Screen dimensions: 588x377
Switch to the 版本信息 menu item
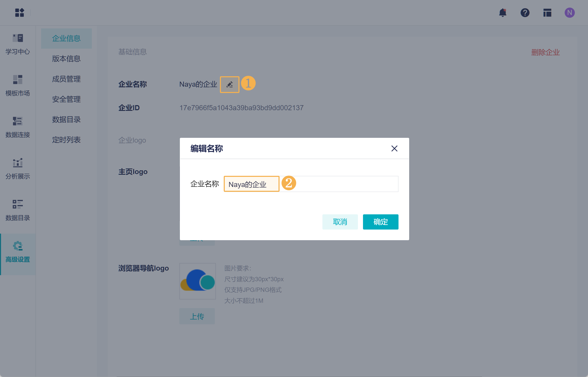point(66,59)
